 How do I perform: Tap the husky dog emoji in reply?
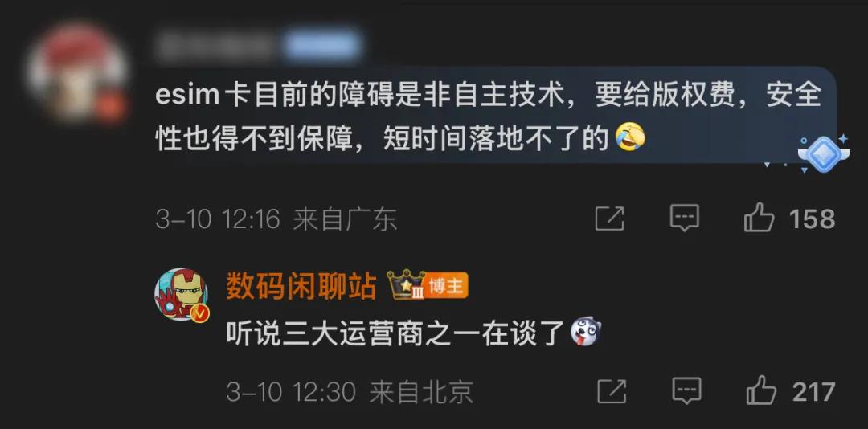pos(586,332)
